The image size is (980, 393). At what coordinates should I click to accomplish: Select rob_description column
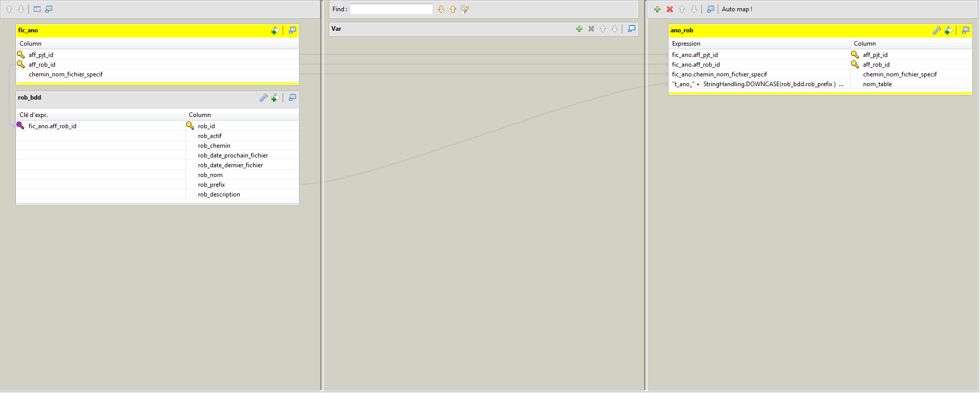(x=242, y=194)
